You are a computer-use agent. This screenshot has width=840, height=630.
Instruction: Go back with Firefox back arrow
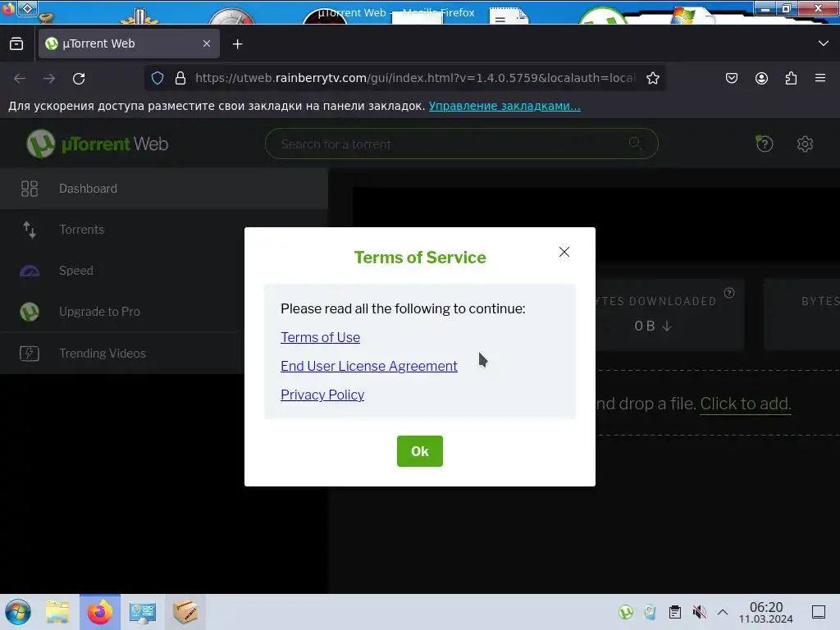(20, 78)
